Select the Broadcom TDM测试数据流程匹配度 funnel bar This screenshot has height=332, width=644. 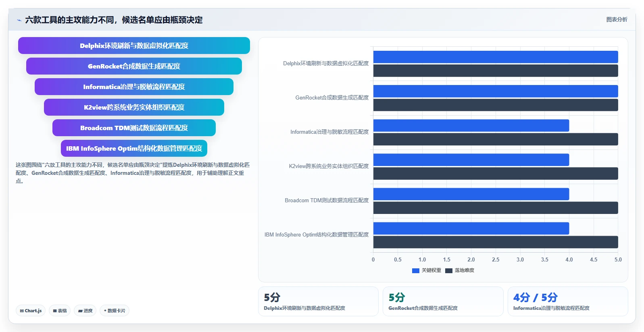click(134, 128)
